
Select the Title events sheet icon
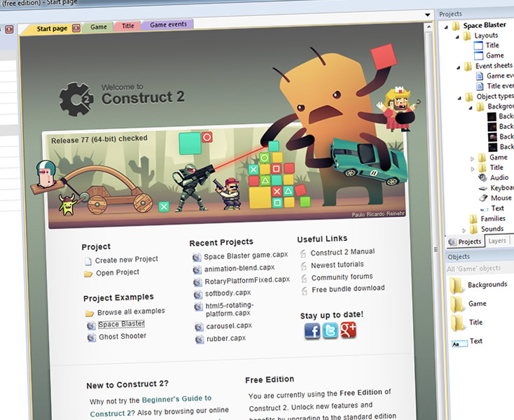pyautogui.click(x=480, y=86)
